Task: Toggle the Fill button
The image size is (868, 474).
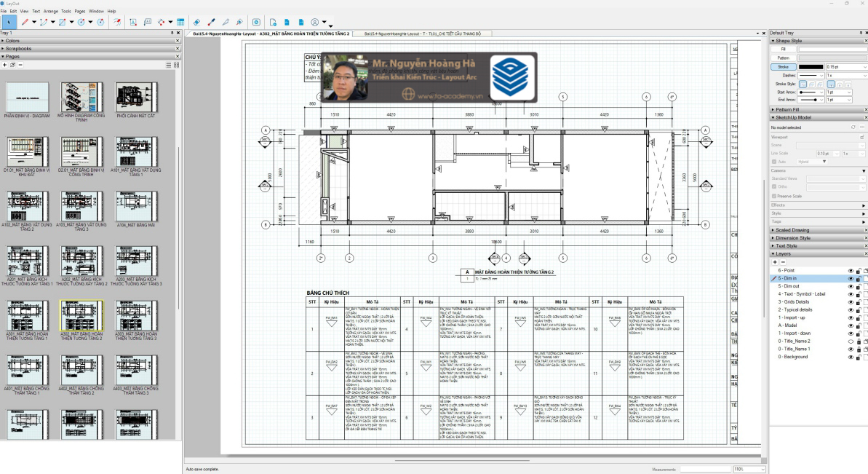Action: point(783,50)
